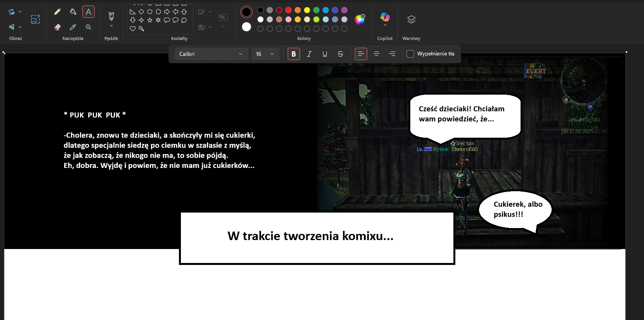Open the edit colors wheel
The width and height of the screenshot is (644, 320).
[359, 19]
